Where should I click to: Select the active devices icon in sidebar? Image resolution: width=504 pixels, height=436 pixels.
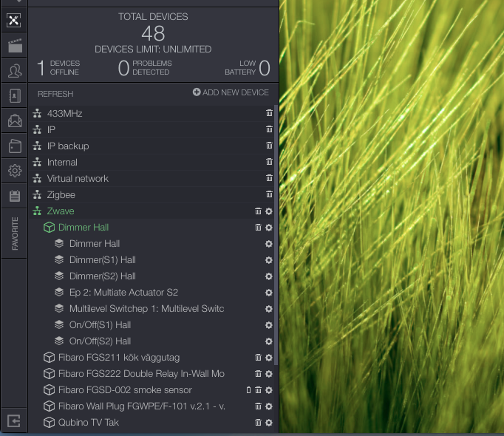click(x=14, y=21)
